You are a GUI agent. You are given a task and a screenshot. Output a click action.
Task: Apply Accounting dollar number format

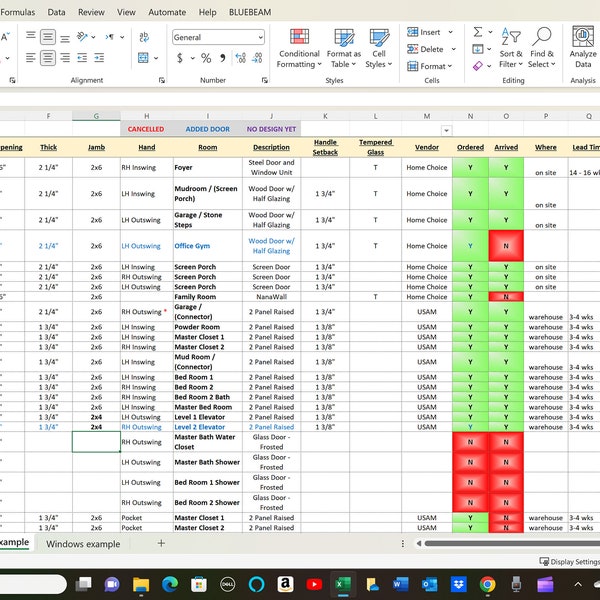[x=179, y=58]
